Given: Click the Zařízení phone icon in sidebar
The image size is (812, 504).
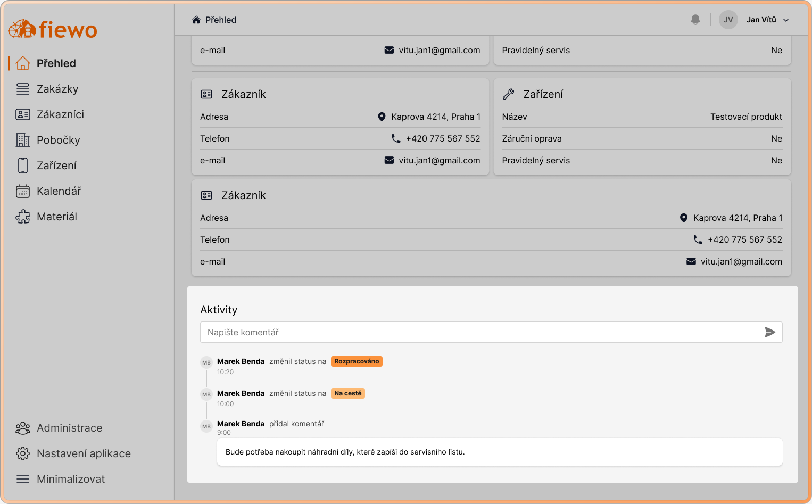Looking at the screenshot, I should click(23, 166).
